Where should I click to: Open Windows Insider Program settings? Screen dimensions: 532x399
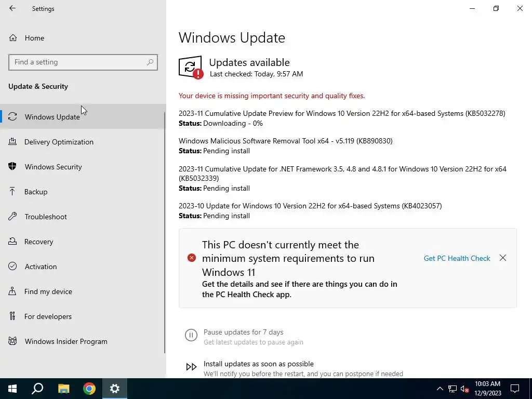83,341
